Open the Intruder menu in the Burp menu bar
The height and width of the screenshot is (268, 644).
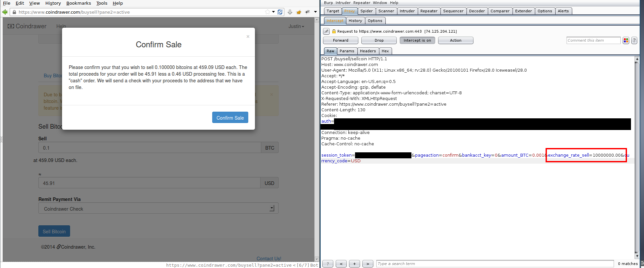click(x=343, y=3)
